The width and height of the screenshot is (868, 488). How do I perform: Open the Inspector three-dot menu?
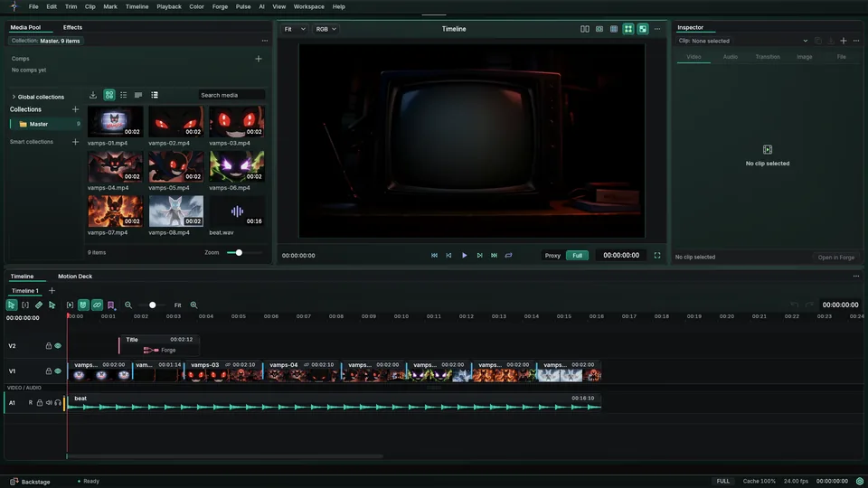tap(856, 41)
